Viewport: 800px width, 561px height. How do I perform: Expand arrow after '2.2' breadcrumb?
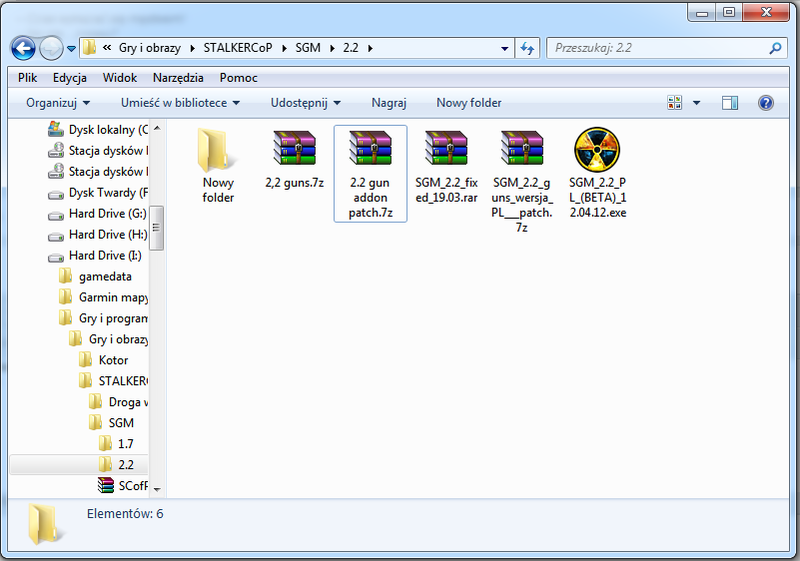coord(370,48)
